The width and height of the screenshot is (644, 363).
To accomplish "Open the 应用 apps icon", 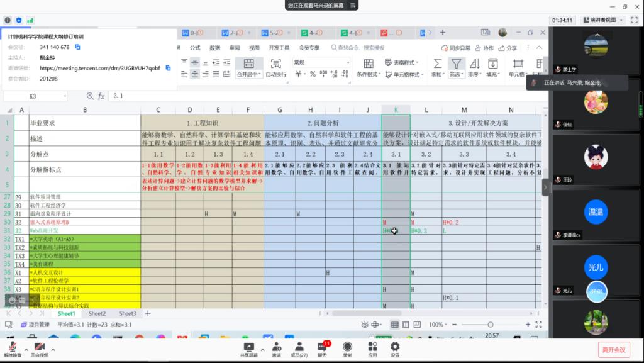I will click(x=372, y=349).
